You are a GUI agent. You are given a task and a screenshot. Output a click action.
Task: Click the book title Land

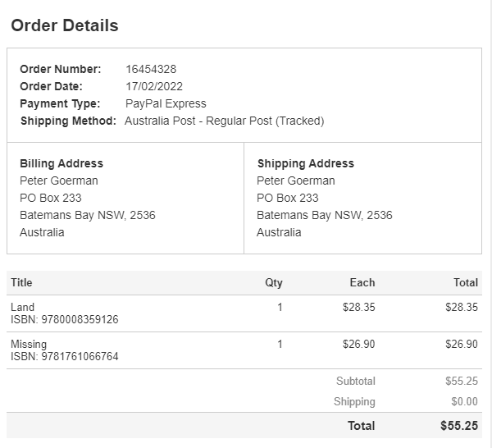[22, 307]
